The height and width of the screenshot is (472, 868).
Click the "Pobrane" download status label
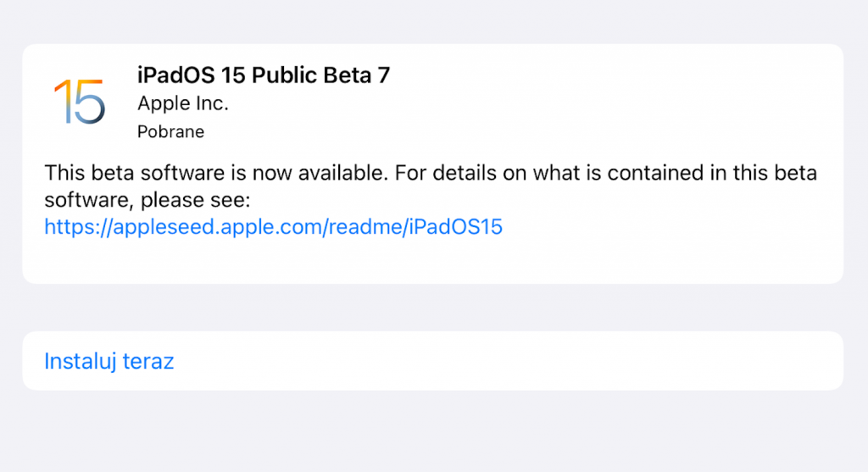pos(170,131)
